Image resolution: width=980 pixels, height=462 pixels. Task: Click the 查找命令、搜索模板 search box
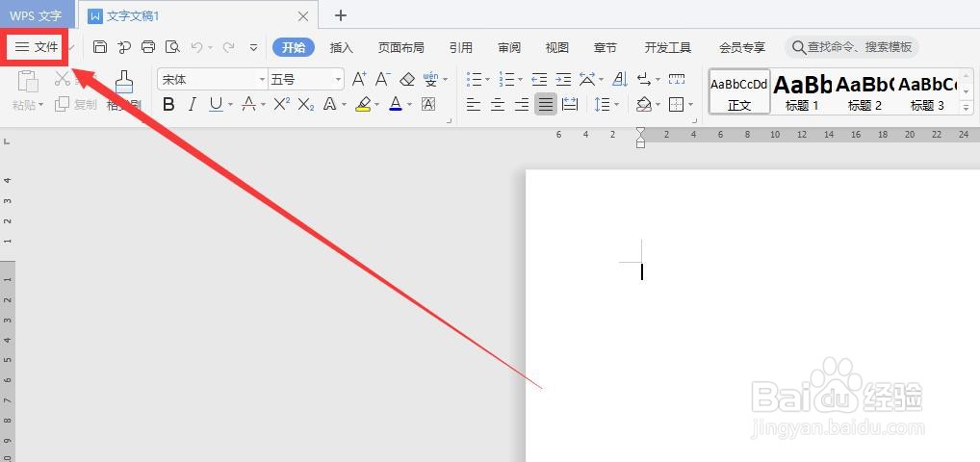852,47
